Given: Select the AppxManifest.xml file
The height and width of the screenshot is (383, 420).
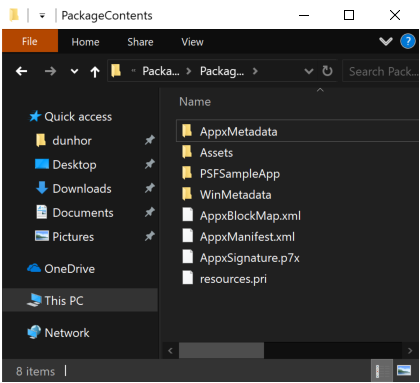Looking at the screenshot, I should click(x=247, y=237).
